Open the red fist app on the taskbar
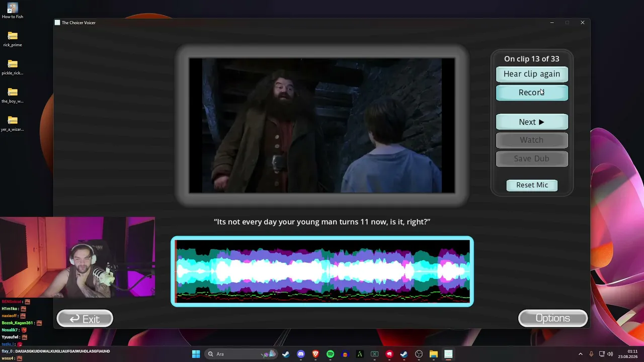The image size is (644, 362). [389, 354]
